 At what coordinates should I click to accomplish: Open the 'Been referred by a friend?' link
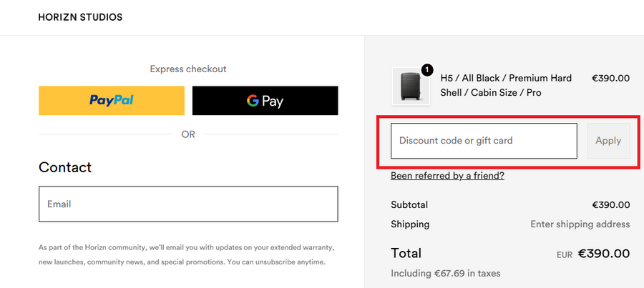[x=447, y=175]
